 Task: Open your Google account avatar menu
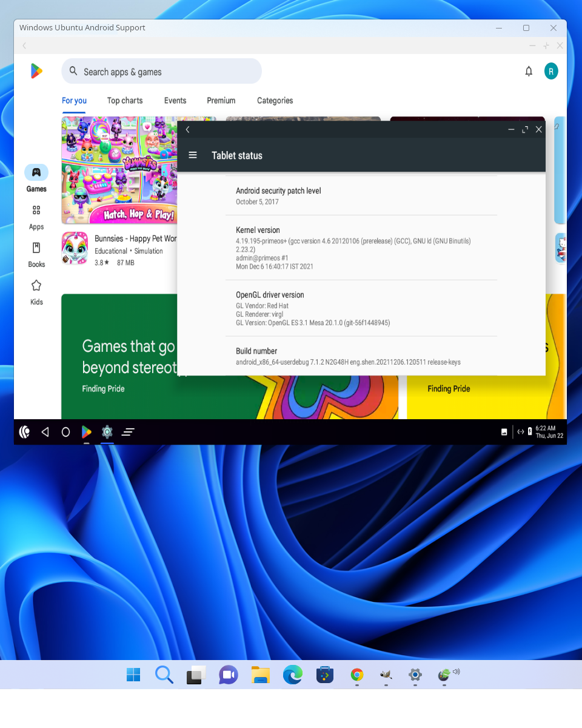551,71
